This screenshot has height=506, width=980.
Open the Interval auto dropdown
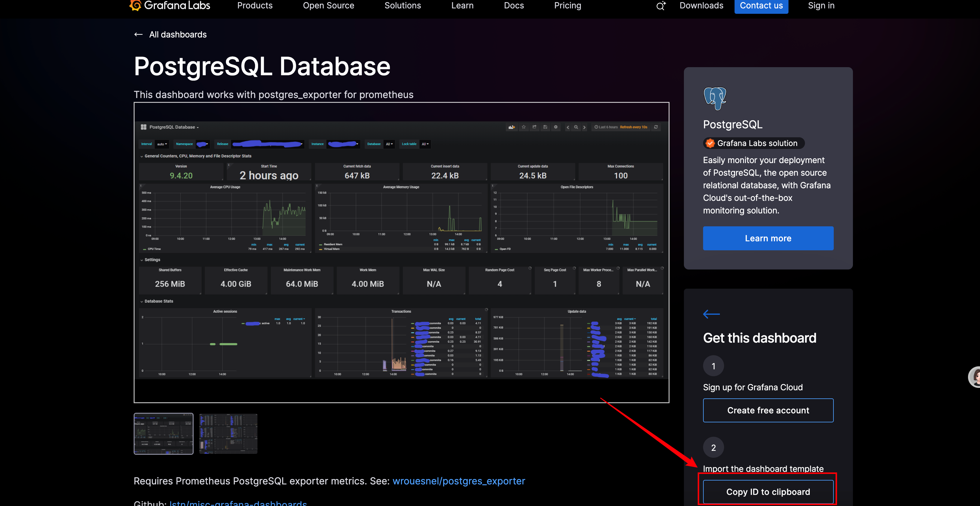click(x=162, y=144)
